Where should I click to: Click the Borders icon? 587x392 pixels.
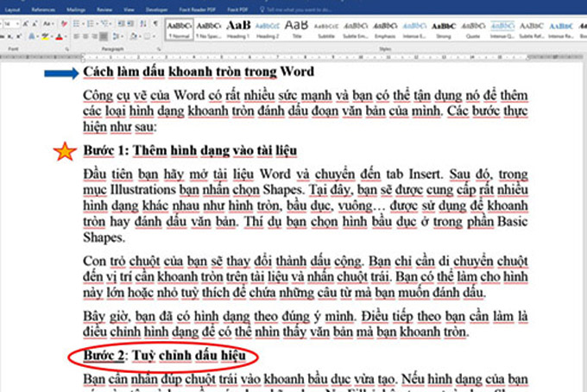147,36
